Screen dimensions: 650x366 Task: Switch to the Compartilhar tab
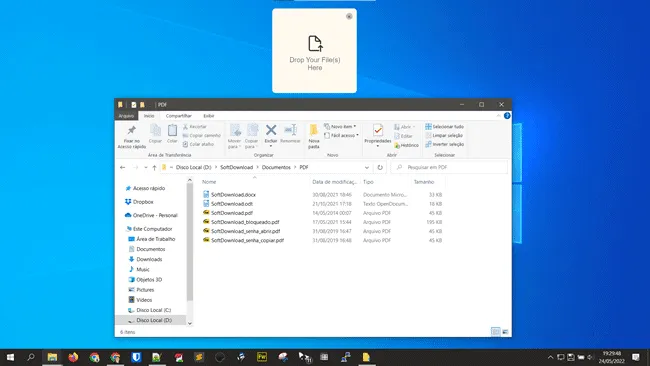[x=179, y=116]
